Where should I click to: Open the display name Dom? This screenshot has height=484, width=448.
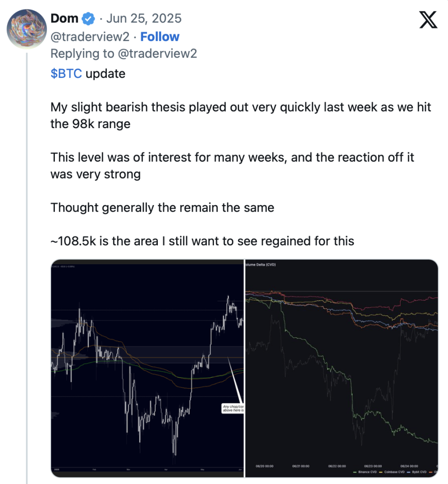(x=64, y=18)
